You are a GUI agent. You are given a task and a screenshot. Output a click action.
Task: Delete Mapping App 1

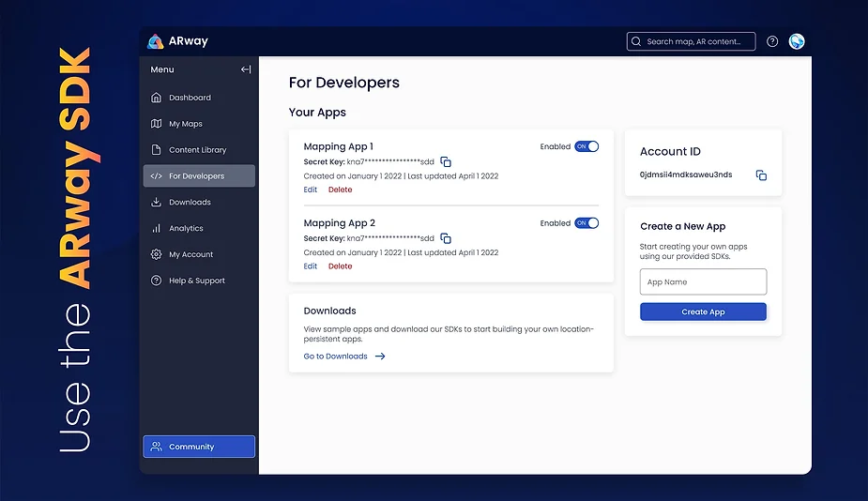tap(340, 190)
